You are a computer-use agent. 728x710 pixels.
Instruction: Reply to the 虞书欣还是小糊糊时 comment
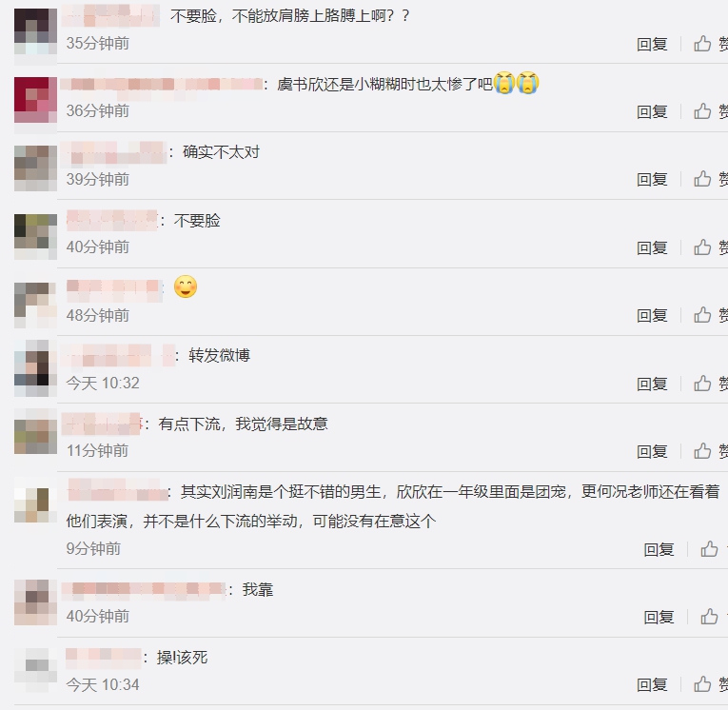click(652, 112)
